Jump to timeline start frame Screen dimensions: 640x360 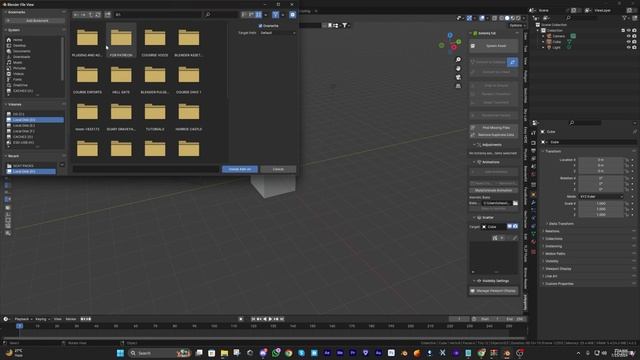pos(253,319)
